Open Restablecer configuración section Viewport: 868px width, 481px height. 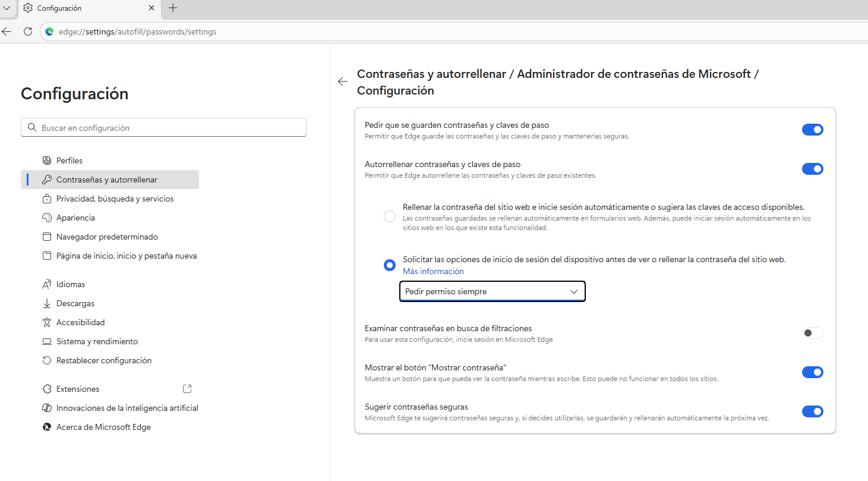pos(110,360)
